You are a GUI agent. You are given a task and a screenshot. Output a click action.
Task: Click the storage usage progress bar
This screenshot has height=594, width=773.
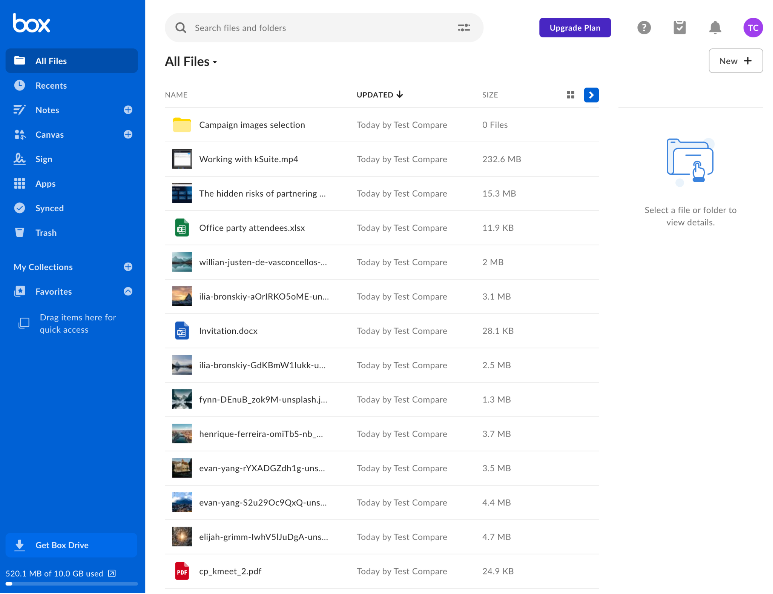click(x=71, y=584)
